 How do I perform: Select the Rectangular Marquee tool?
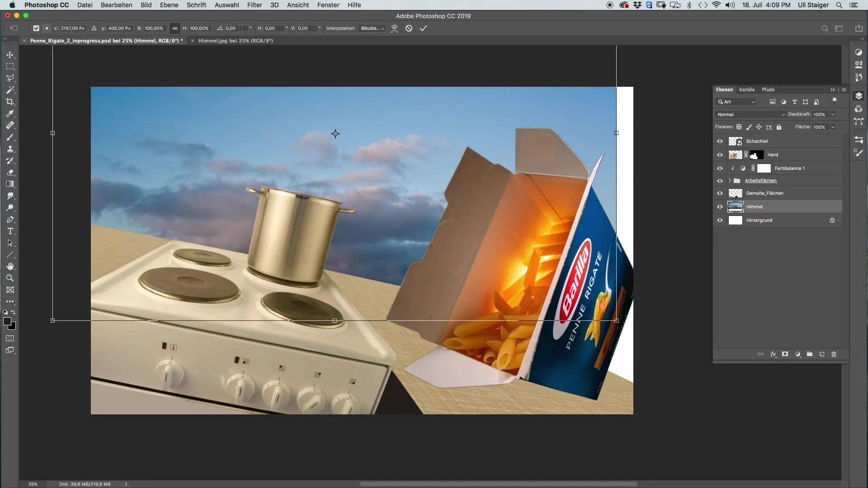(10, 66)
